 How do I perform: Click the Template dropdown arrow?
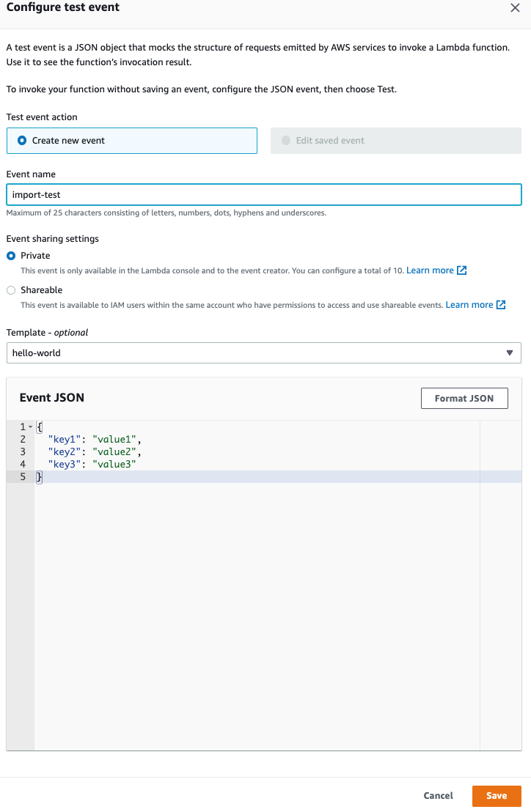coord(510,353)
